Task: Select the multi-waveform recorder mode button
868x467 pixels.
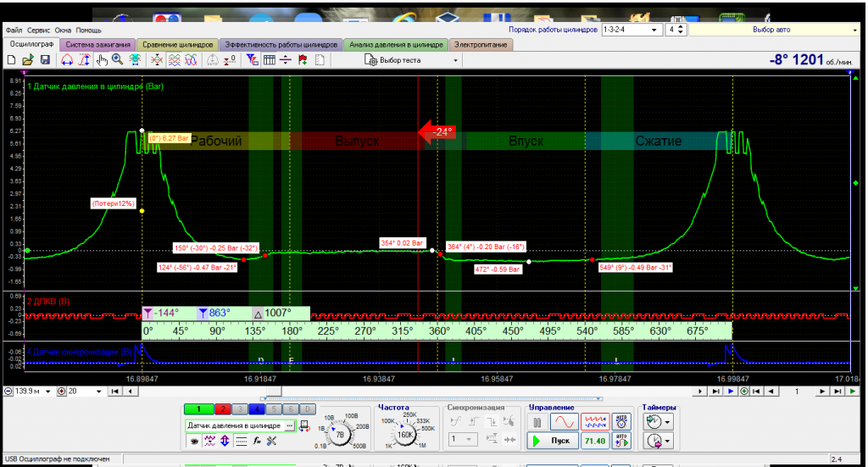Action: coord(595,422)
